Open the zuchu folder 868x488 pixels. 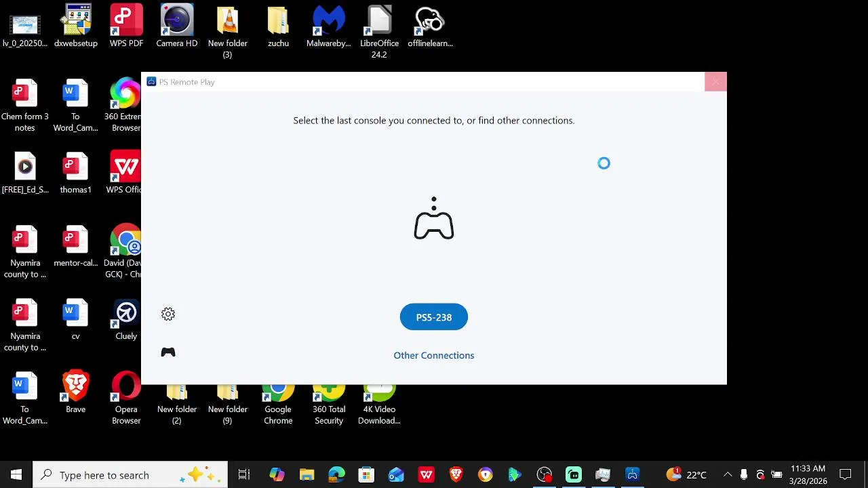click(x=278, y=27)
